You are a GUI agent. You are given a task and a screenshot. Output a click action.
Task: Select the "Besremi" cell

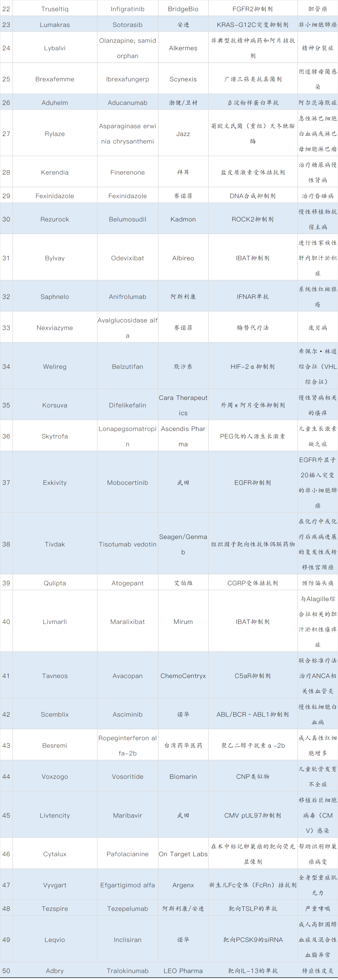coord(55,745)
